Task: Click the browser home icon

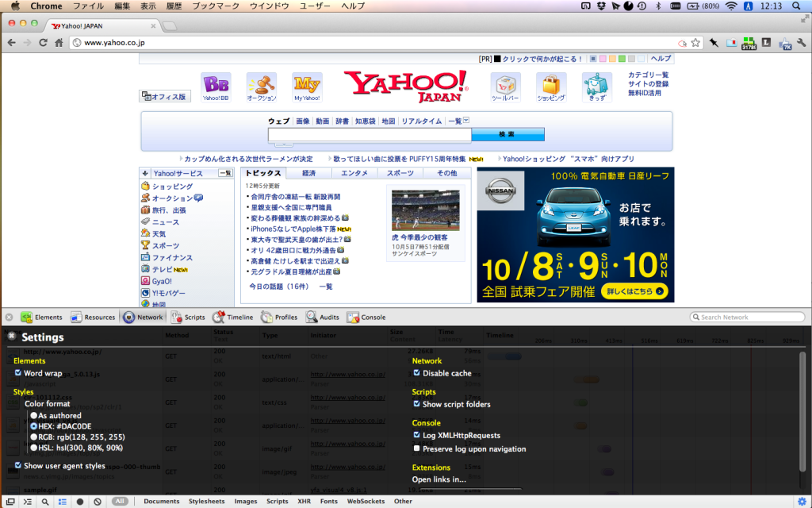Action: [x=59, y=43]
